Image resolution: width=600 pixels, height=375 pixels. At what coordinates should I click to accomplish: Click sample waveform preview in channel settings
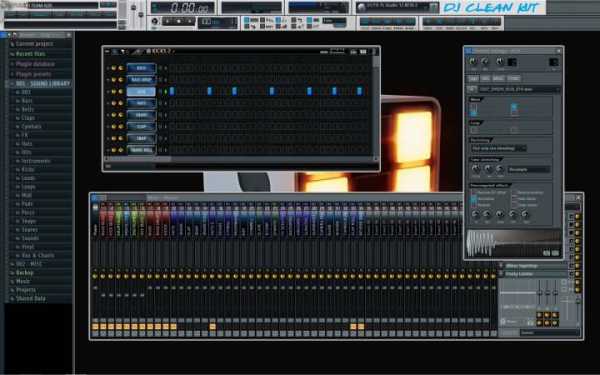(514, 243)
